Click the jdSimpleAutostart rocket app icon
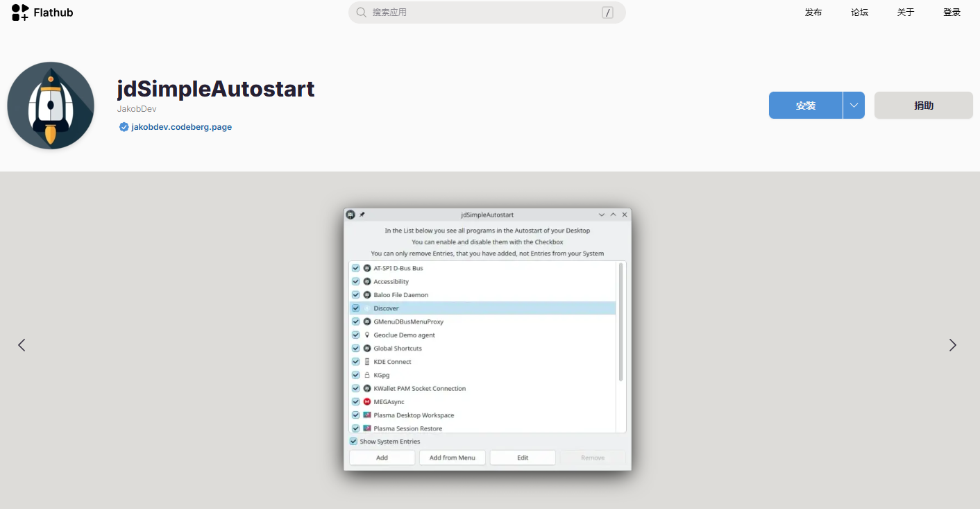Viewport: 980px width, 509px height. point(51,106)
